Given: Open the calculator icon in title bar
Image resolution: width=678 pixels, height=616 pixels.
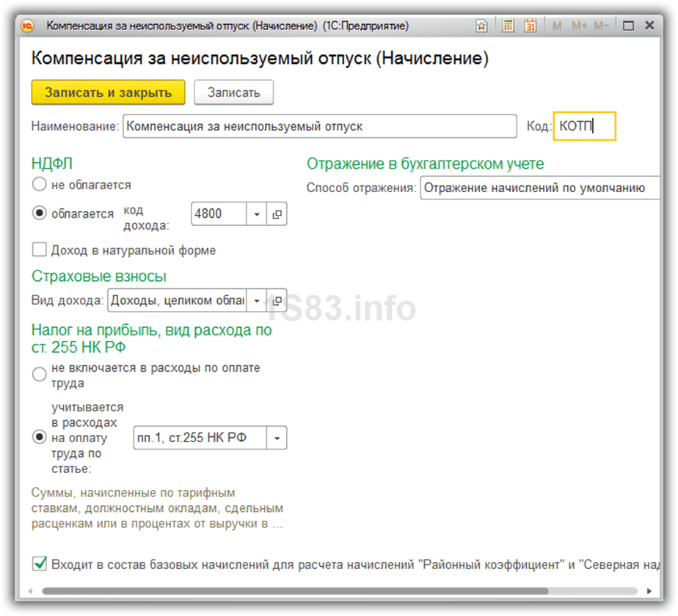Looking at the screenshot, I should tap(508, 26).
